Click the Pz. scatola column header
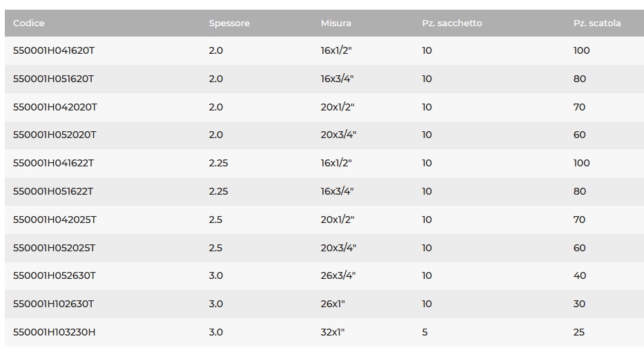 [x=597, y=23]
